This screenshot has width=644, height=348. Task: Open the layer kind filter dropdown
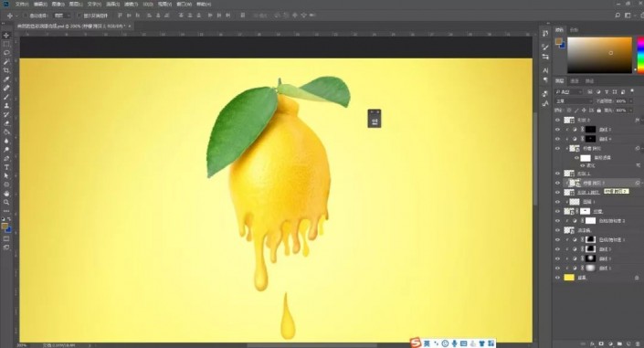click(x=569, y=91)
